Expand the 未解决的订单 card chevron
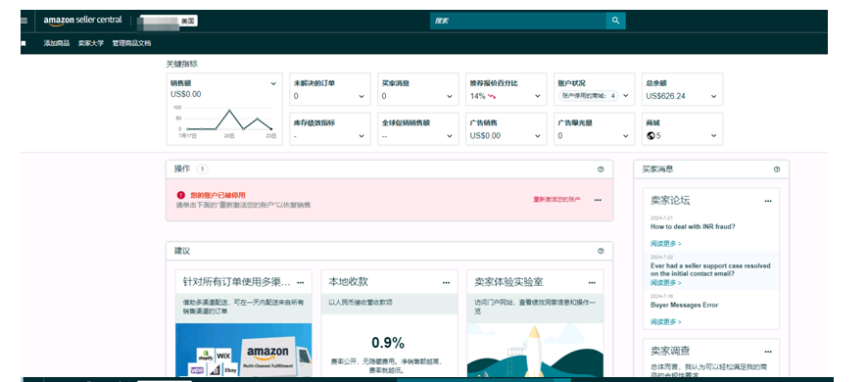868x382 pixels. (362, 96)
